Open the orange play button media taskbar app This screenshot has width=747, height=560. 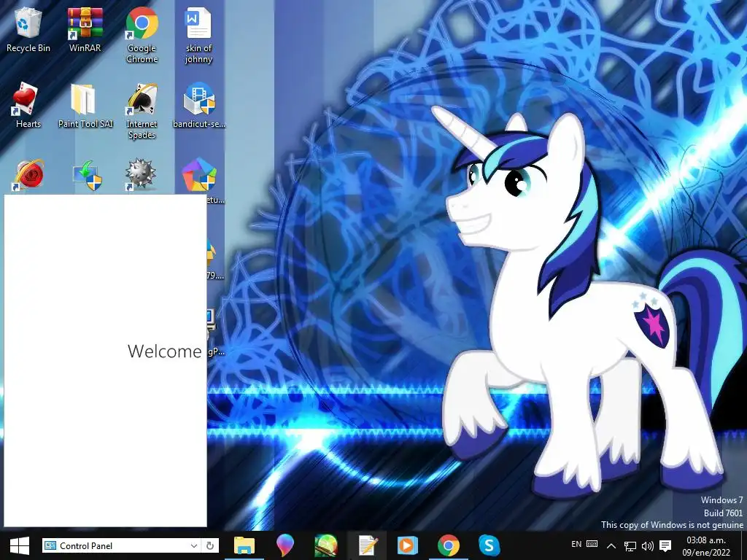coord(407,545)
